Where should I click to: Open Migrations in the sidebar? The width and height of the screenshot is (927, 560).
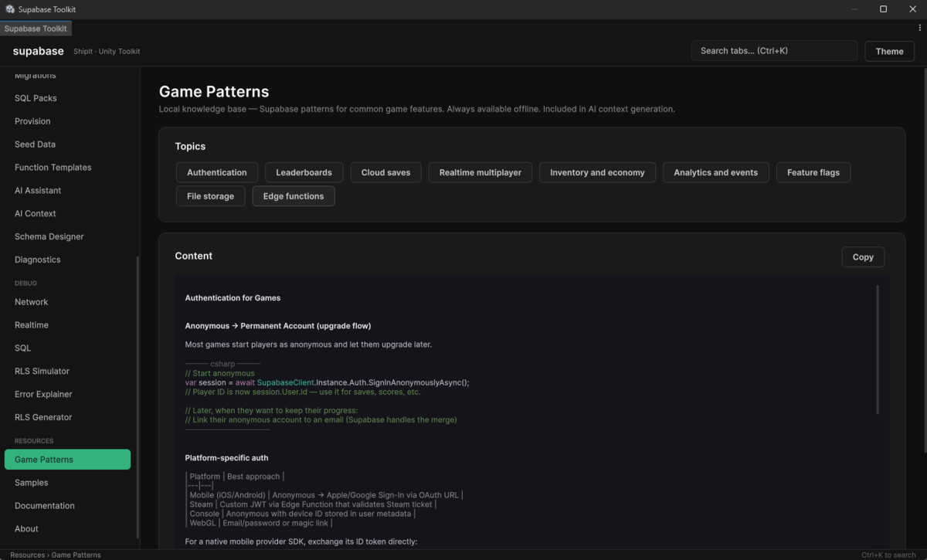click(x=36, y=75)
